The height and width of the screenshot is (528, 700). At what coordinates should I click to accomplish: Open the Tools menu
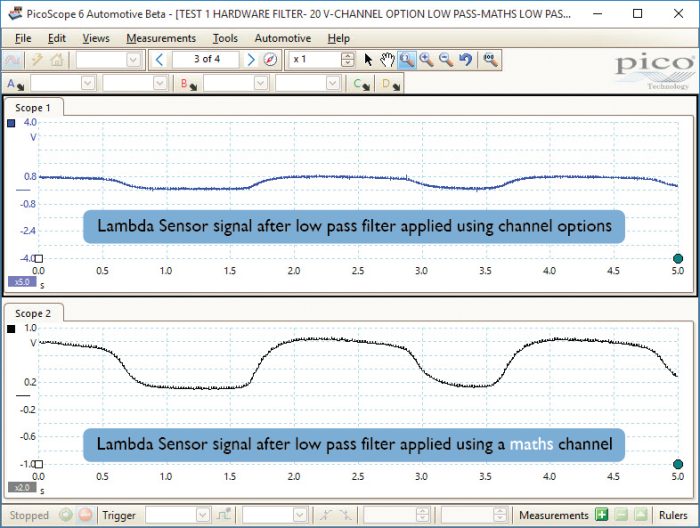coord(225,38)
